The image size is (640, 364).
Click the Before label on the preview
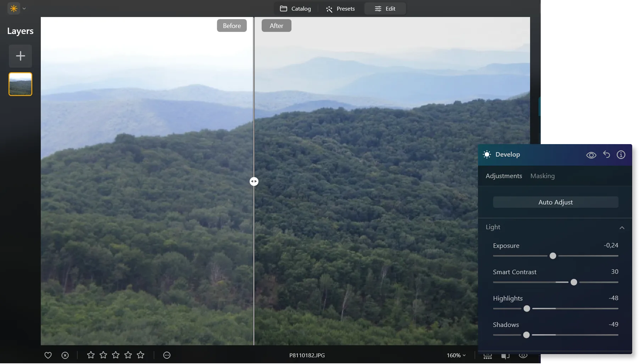232,25
